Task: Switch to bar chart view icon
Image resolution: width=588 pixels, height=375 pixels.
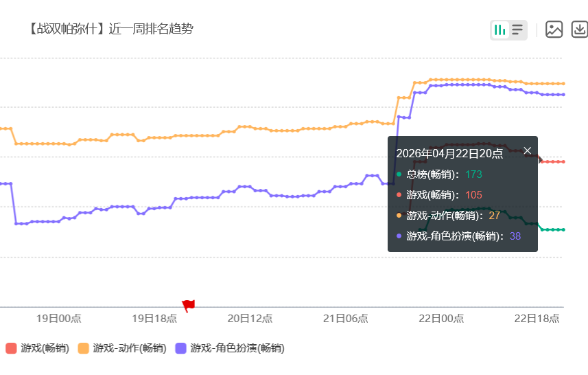Action: pyautogui.click(x=500, y=30)
